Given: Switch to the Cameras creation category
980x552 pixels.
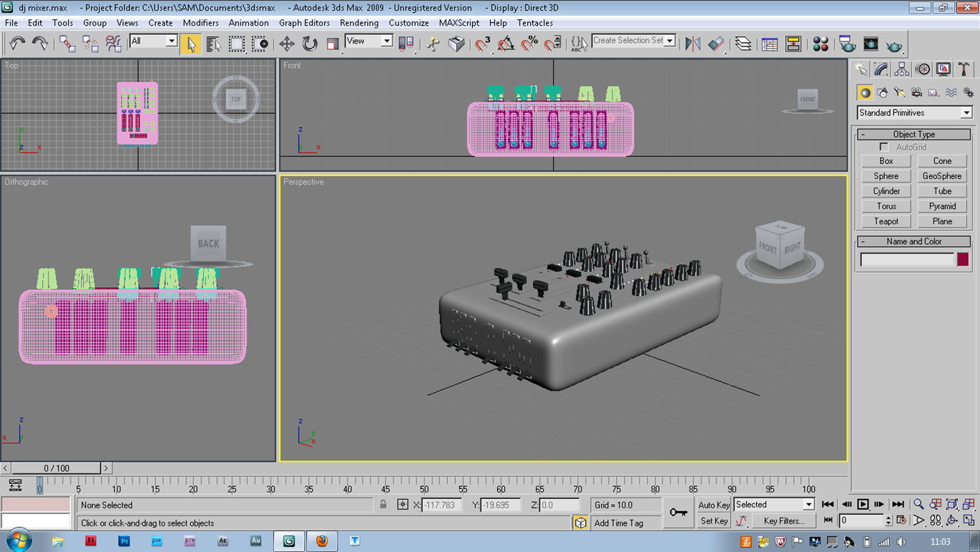Looking at the screenshot, I should [x=916, y=92].
